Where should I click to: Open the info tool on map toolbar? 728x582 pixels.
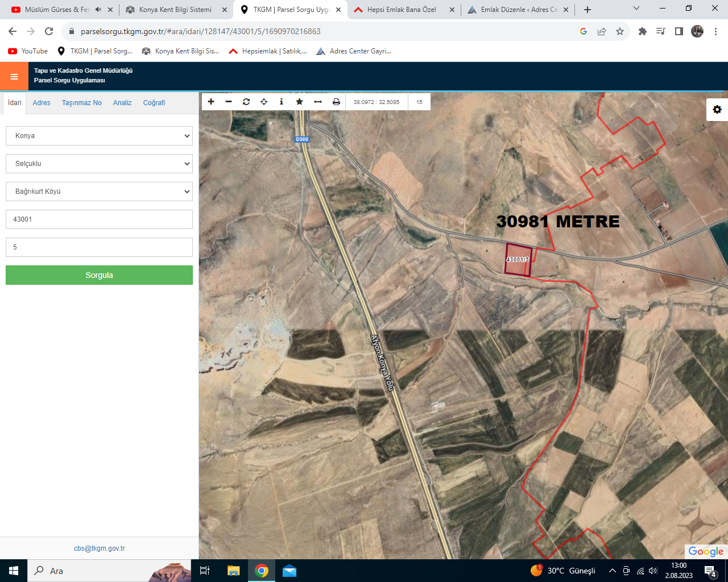click(x=282, y=102)
